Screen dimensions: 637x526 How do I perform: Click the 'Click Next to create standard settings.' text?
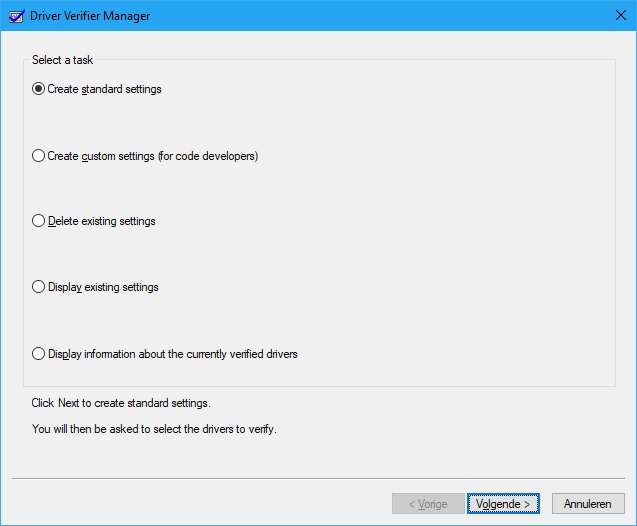[x=121, y=403]
